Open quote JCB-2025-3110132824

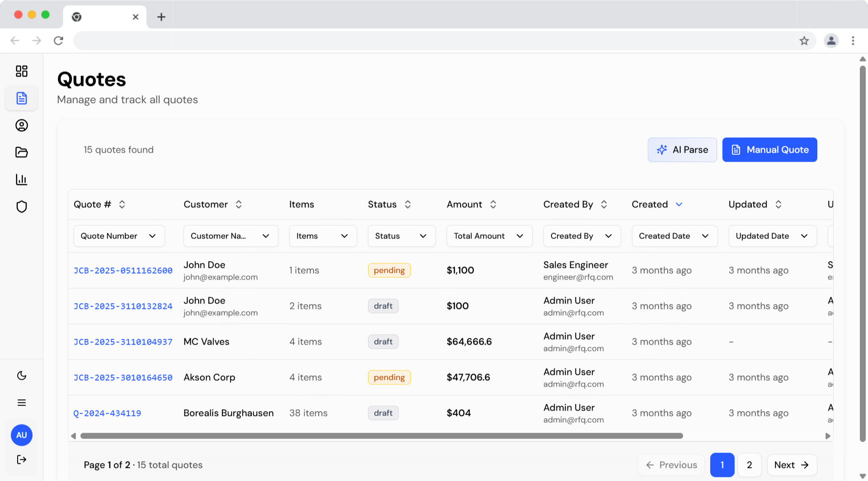(123, 306)
